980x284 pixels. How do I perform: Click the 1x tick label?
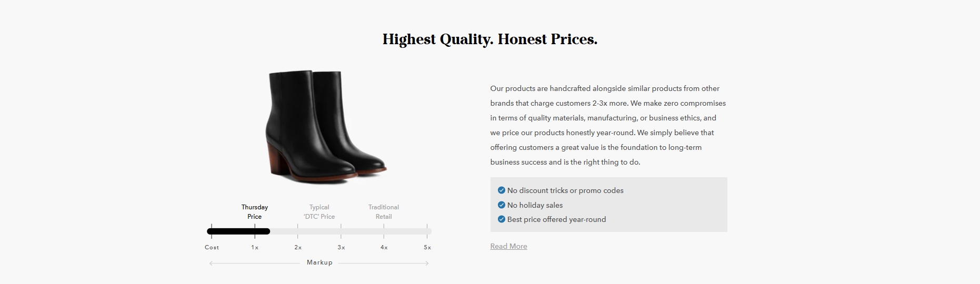coord(255,247)
